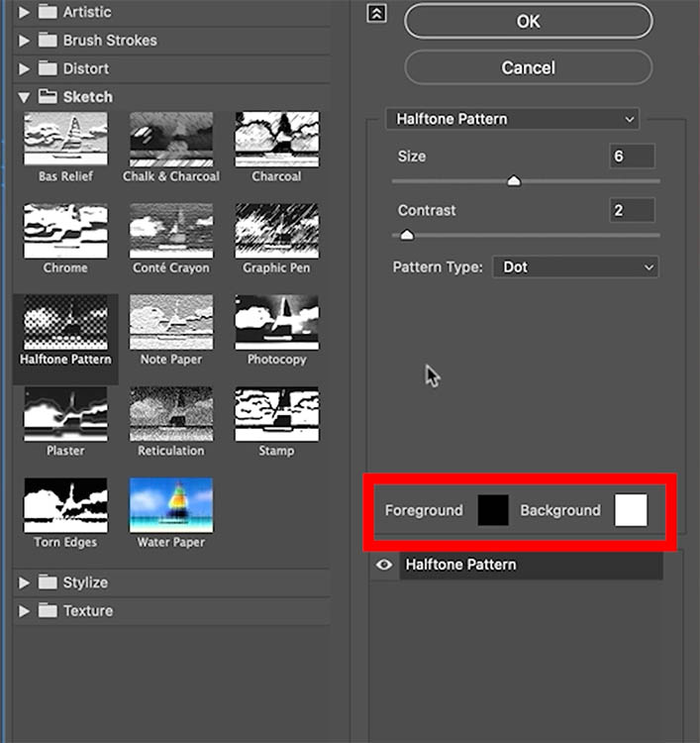700x743 pixels.
Task: Select the Chrome filter thumbnail
Action: 65,231
